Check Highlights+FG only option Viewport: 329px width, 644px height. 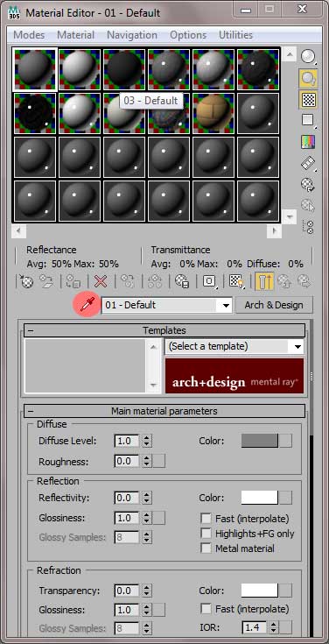click(x=206, y=533)
